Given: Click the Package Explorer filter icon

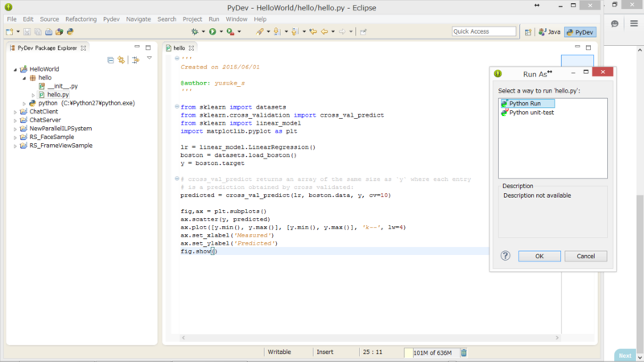Looking at the screenshot, I should point(135,60).
